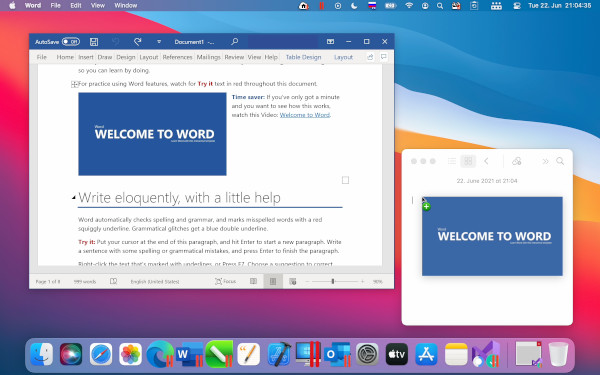Screen dimensions: 600x375
Task: Switch to the Home ribbon tab
Action: (x=65, y=57)
